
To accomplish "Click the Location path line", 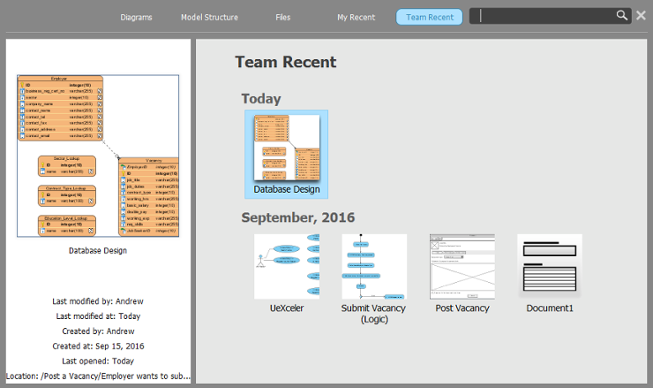I will tap(98, 376).
